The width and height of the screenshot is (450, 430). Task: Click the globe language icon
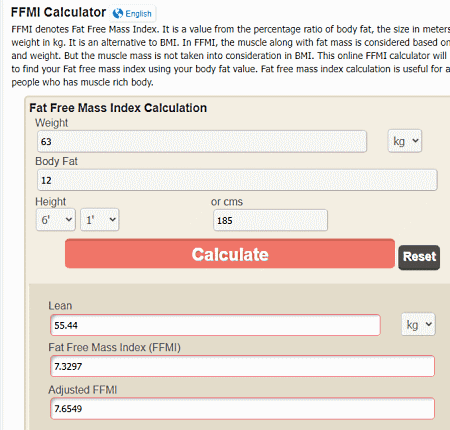118,14
